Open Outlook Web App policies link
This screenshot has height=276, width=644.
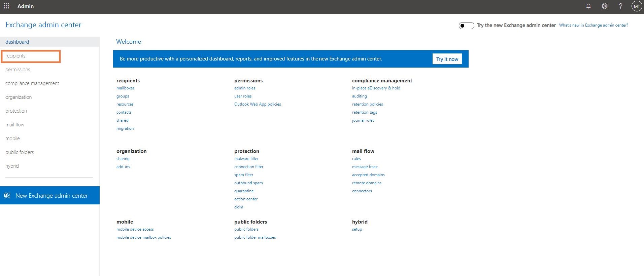(x=258, y=104)
